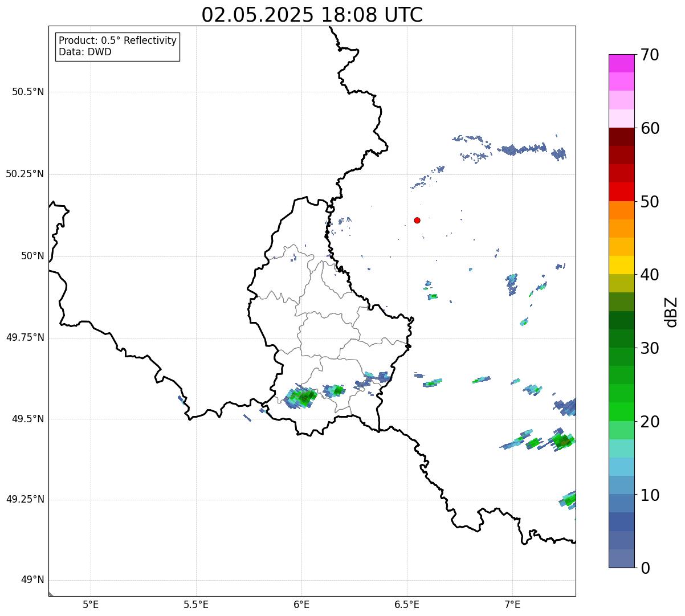The image size is (685, 616).
Task: Click the 49.75°N latitude tick label
Action: click(x=25, y=337)
